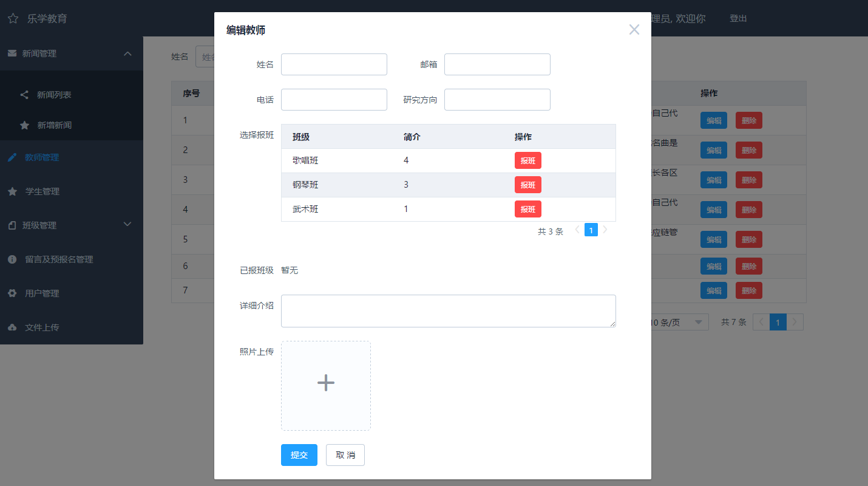868x486 pixels.
Task: Click the file icon beside 班级管理
Action: pos(12,225)
